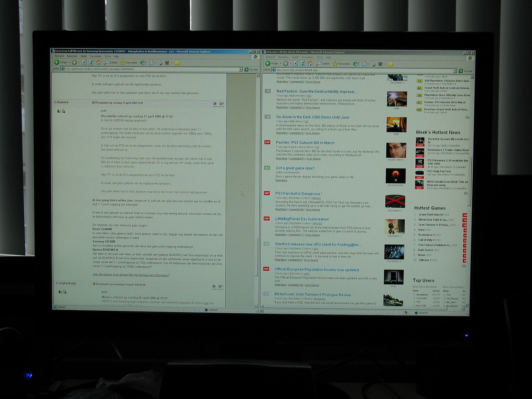Open the PS3 Fan test is Dangerous headline

(299, 194)
